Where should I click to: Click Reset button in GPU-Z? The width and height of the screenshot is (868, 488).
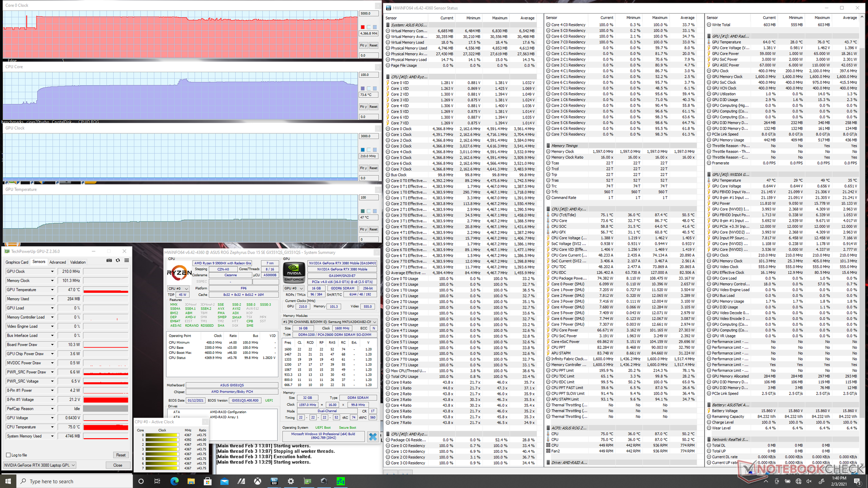[x=121, y=455]
